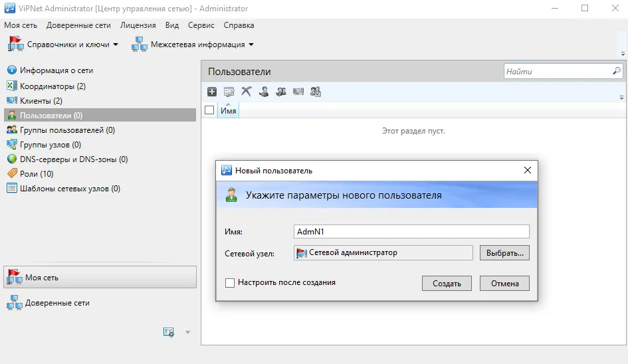Tick the select-all checkbox in list header
The height and width of the screenshot is (364, 628).
[x=209, y=110]
